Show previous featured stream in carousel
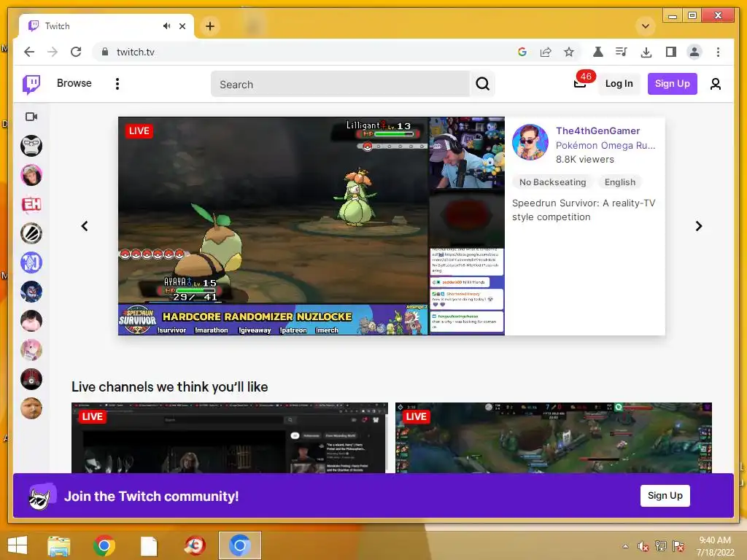The image size is (747, 560). 85,226
